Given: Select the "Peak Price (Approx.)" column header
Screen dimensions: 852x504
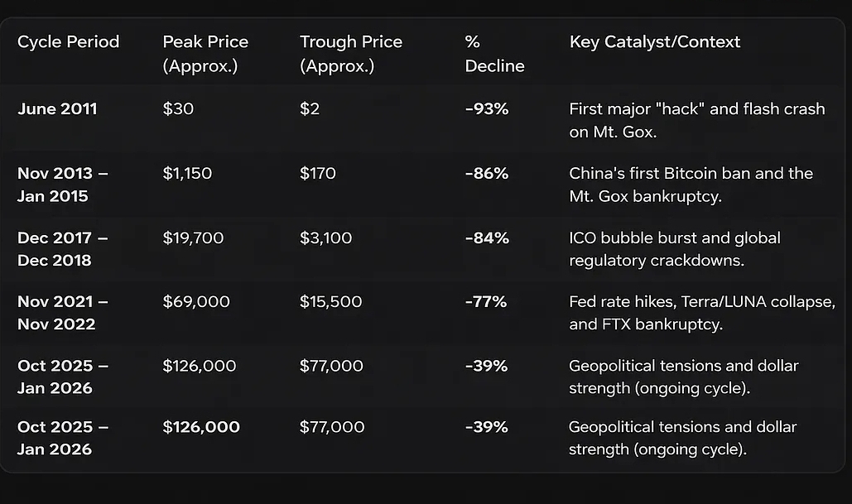Looking at the screenshot, I should tap(205, 54).
